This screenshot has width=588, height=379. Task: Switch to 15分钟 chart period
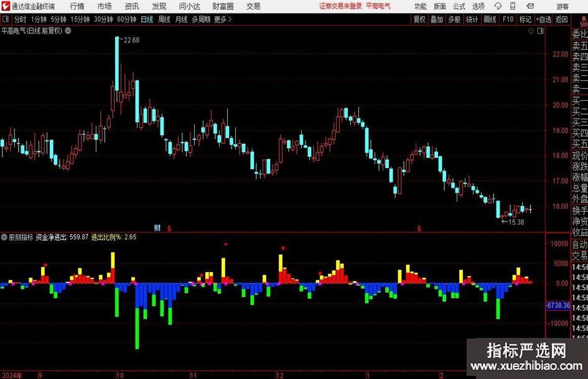click(x=80, y=19)
